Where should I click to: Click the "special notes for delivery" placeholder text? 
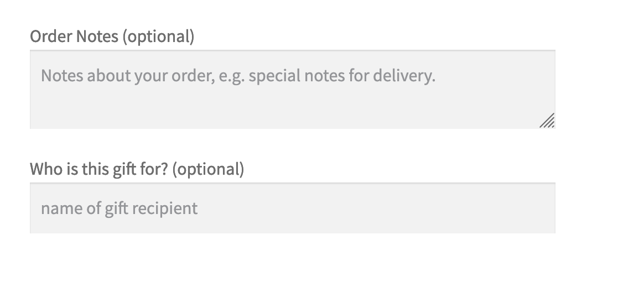pos(341,76)
